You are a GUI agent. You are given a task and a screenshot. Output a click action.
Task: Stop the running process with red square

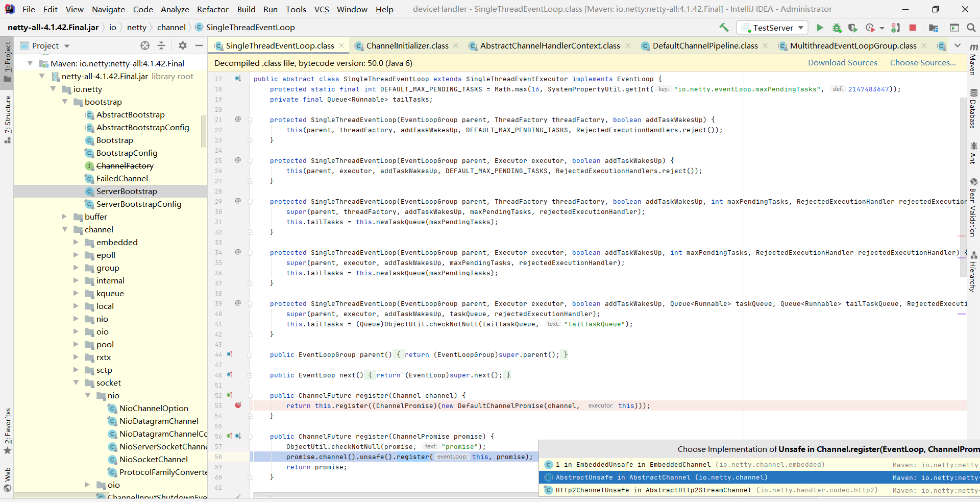[x=913, y=28]
